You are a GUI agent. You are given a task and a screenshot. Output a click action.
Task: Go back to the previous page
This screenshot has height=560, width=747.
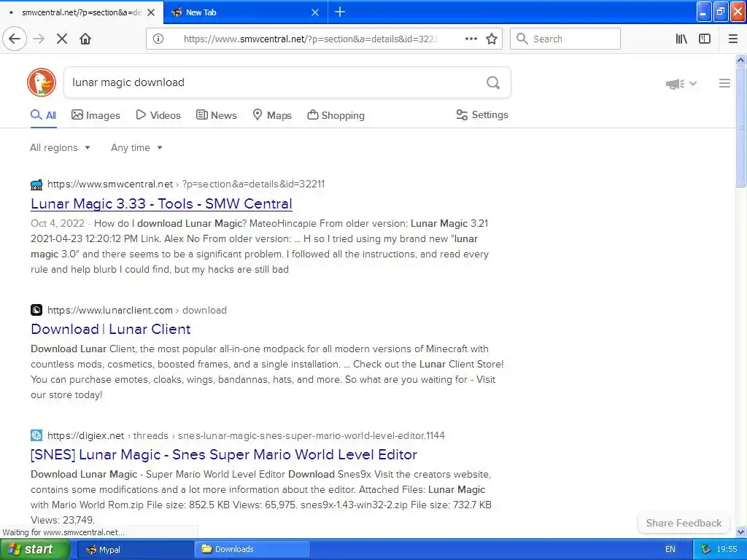tap(15, 39)
